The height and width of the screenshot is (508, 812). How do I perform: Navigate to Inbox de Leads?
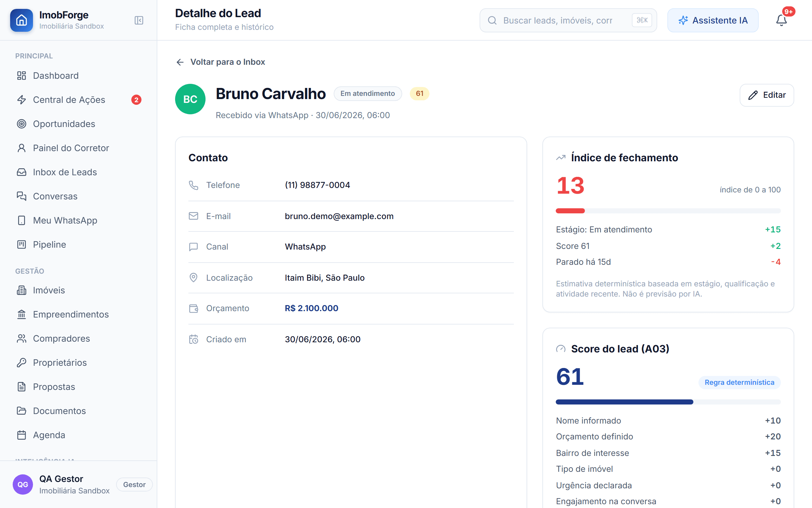tap(79, 172)
